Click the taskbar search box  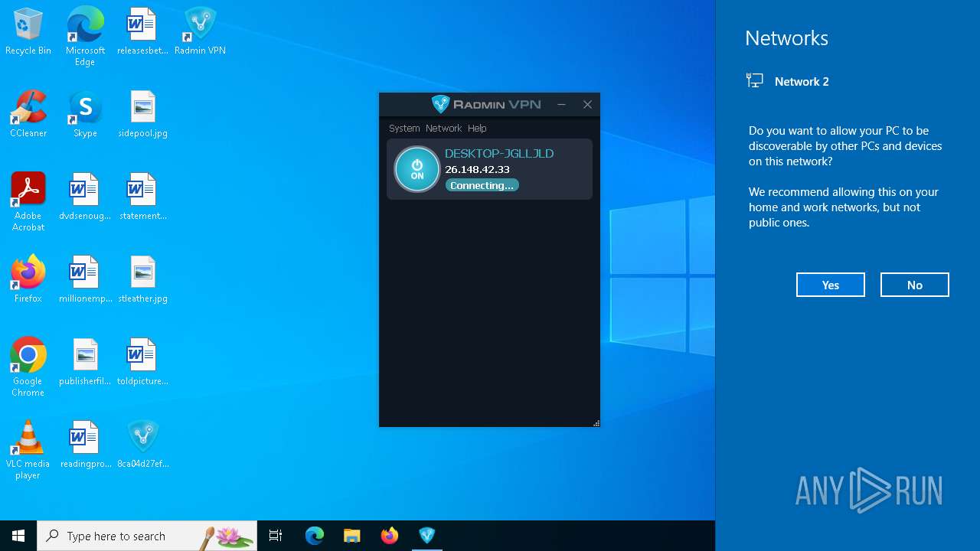click(x=147, y=536)
